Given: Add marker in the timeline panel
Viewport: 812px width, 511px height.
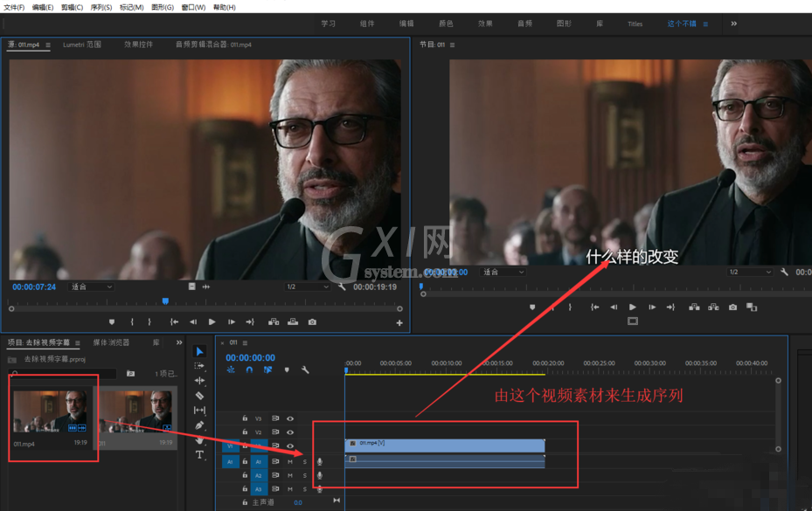Looking at the screenshot, I should [x=287, y=369].
